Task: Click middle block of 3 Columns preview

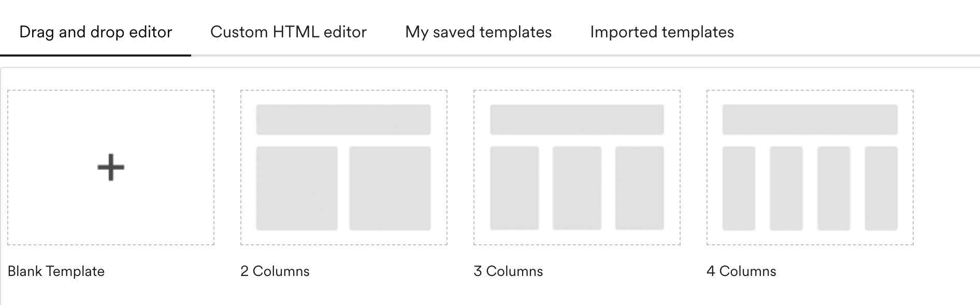Action: (x=577, y=188)
